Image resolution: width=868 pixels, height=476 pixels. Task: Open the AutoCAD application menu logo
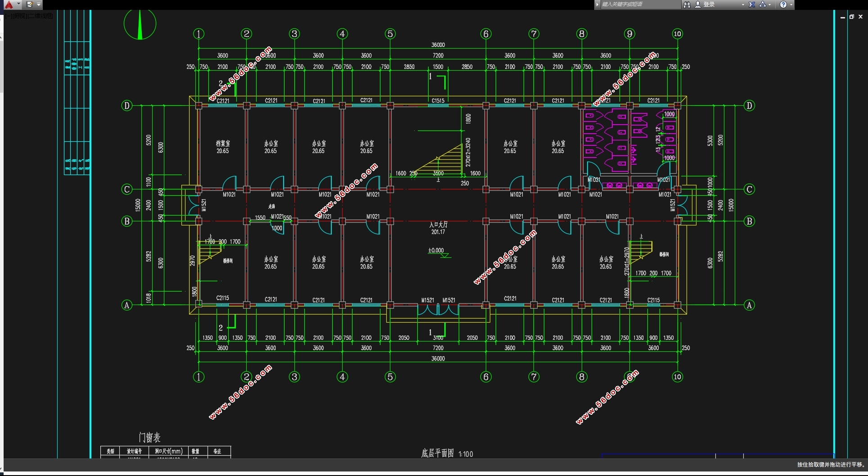9,4
